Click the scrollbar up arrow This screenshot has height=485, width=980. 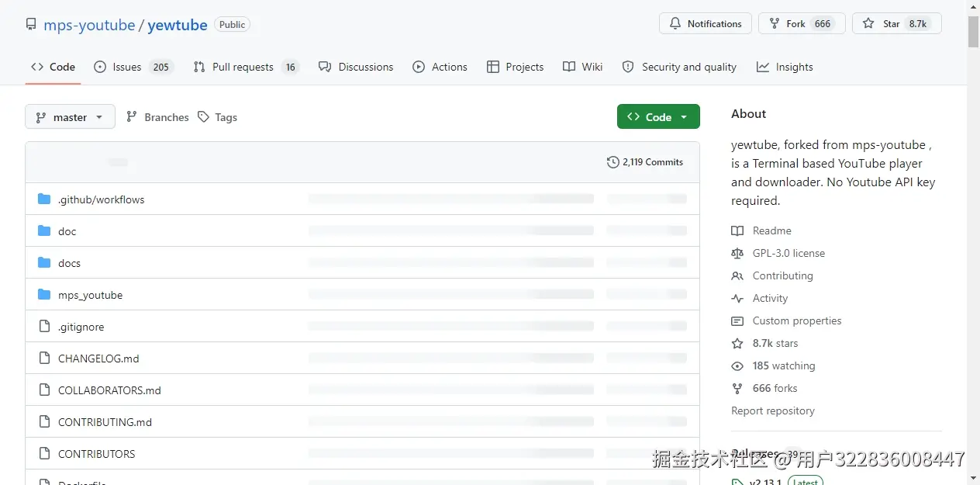point(973,6)
